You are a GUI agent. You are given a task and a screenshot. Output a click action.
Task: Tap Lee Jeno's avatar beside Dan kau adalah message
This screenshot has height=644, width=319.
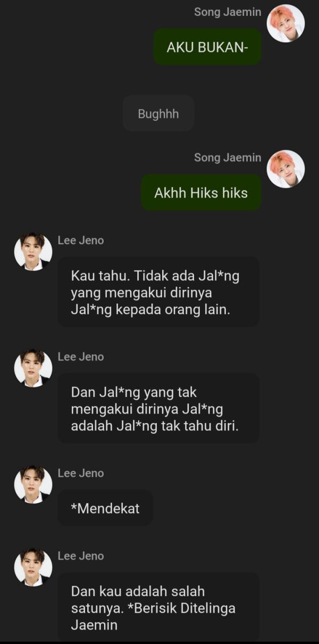pyautogui.click(x=33, y=567)
